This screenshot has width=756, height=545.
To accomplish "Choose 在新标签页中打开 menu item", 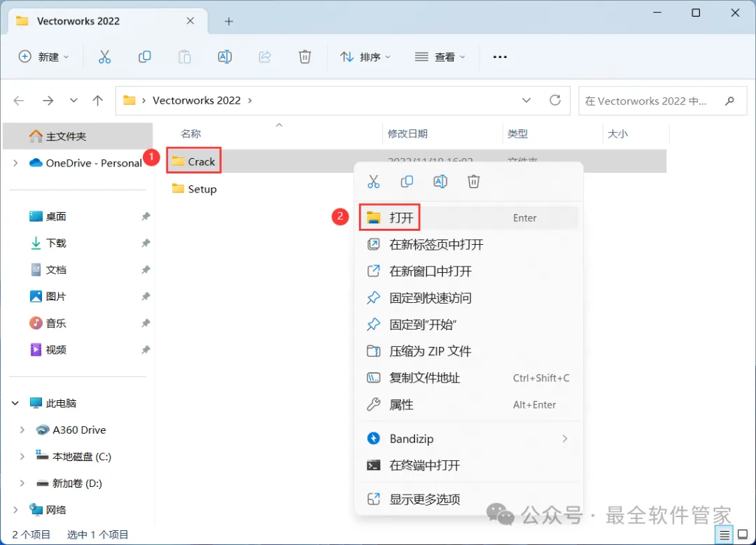I will [x=468, y=244].
